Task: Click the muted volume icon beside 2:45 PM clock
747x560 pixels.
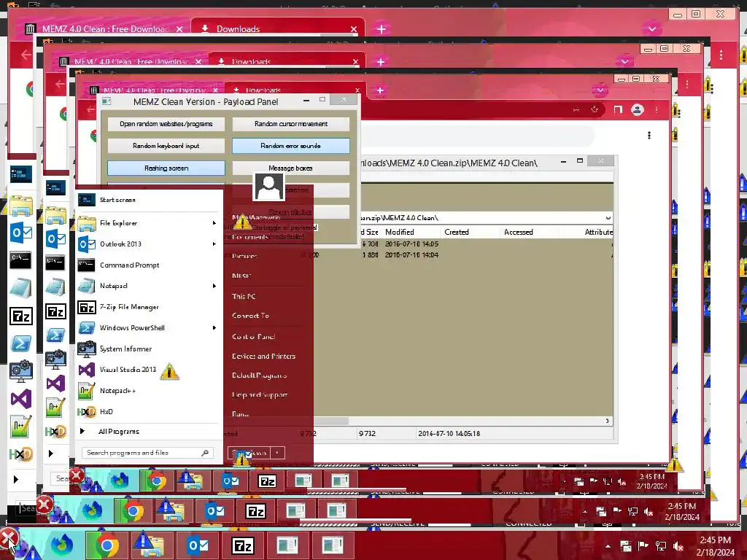Action: 678,546
